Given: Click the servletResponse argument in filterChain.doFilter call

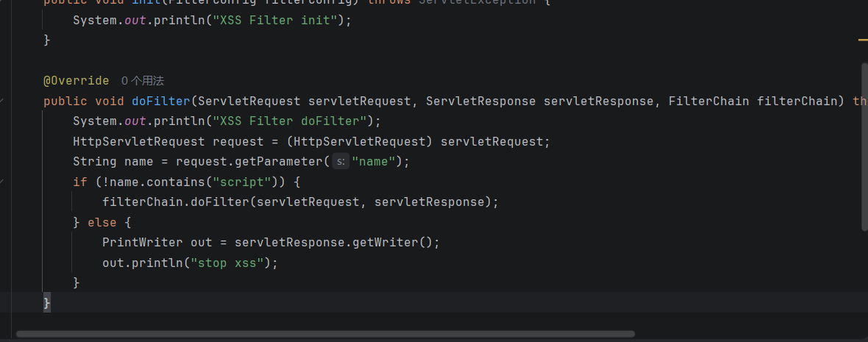Looking at the screenshot, I should pos(430,202).
